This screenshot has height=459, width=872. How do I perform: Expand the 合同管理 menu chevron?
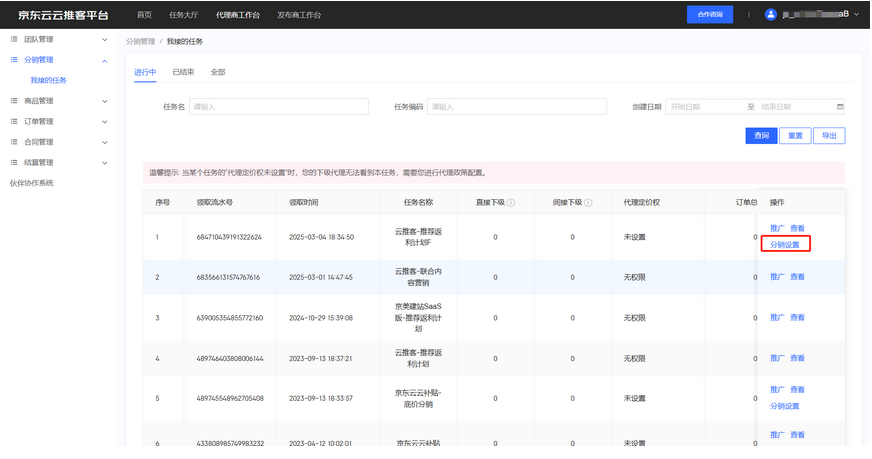pyautogui.click(x=105, y=142)
